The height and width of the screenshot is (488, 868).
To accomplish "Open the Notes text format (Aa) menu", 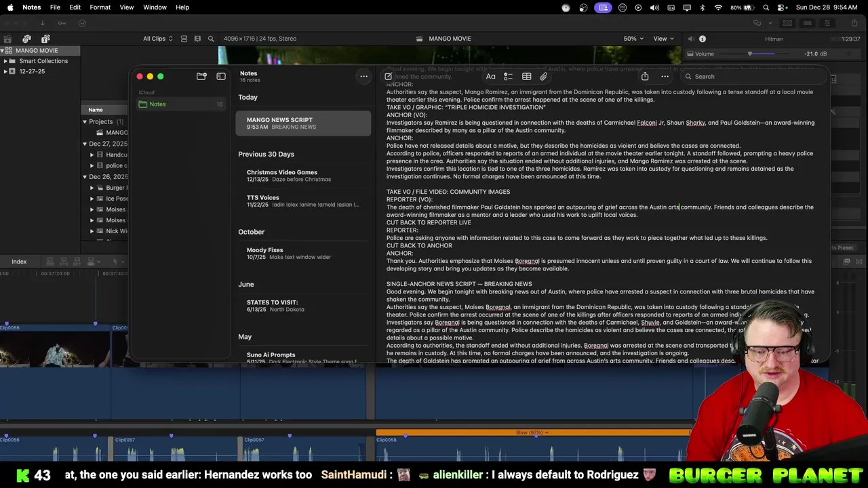I will point(490,77).
